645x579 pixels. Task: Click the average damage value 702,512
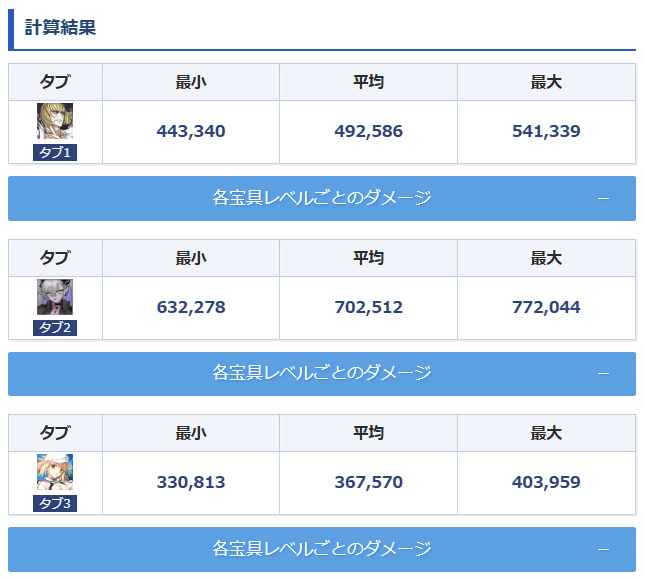tap(369, 307)
